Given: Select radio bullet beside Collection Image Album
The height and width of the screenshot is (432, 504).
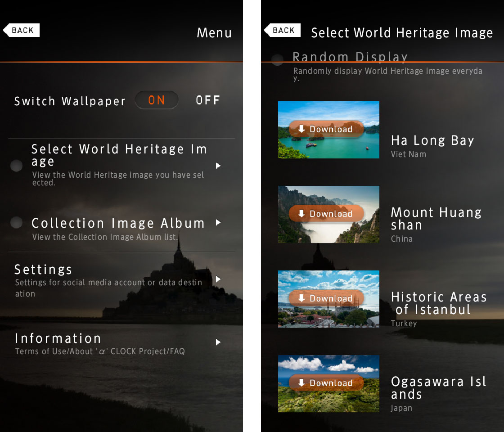Looking at the screenshot, I should tap(17, 223).
